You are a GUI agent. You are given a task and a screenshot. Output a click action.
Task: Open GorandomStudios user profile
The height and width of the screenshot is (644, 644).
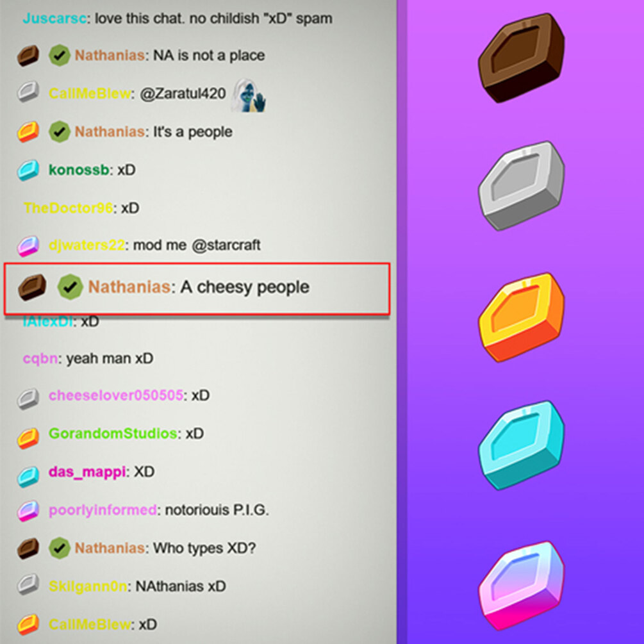tap(113, 433)
